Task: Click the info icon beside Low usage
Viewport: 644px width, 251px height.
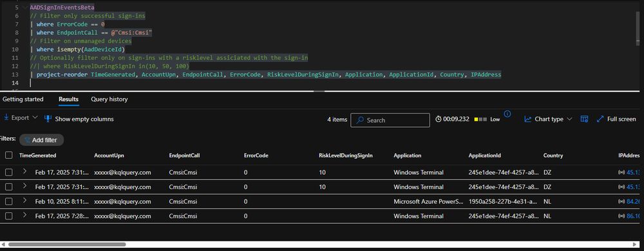Action: [507, 114]
